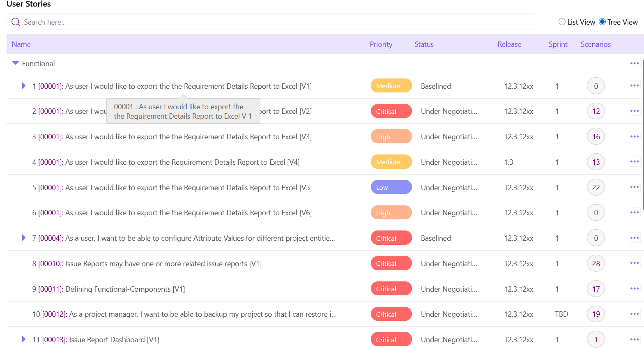Image resolution: width=644 pixels, height=350 pixels.
Task: Open three-dot menu for story 7 row
Action: [634, 238]
